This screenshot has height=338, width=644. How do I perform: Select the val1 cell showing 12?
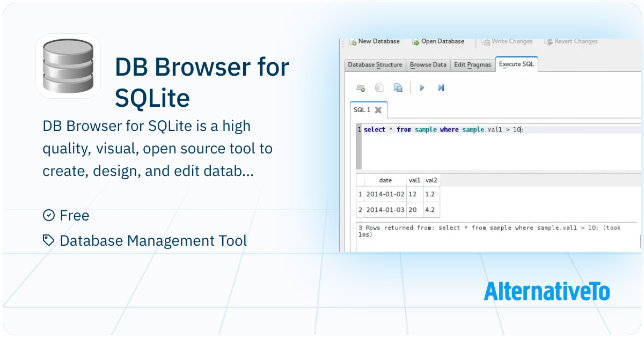tap(414, 194)
